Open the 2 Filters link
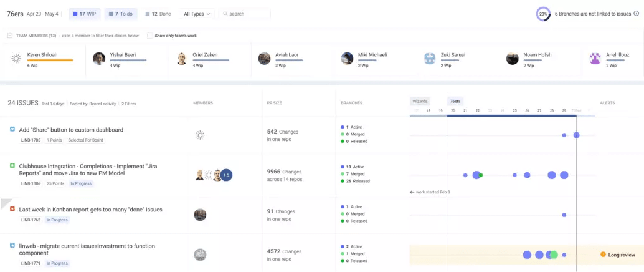Viewport: 644px width, 272px height. 128,104
